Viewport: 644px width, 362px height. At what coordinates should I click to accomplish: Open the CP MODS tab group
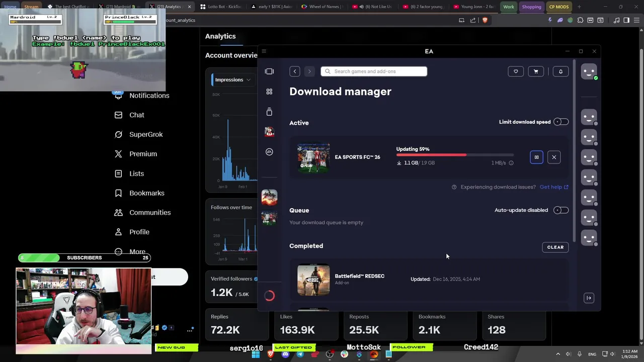pyautogui.click(x=559, y=7)
